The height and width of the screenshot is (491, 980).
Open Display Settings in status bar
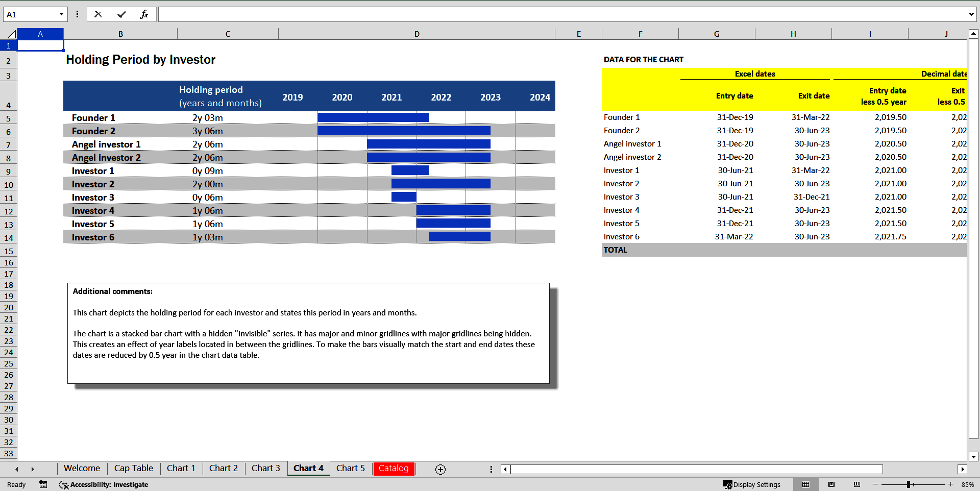point(751,484)
